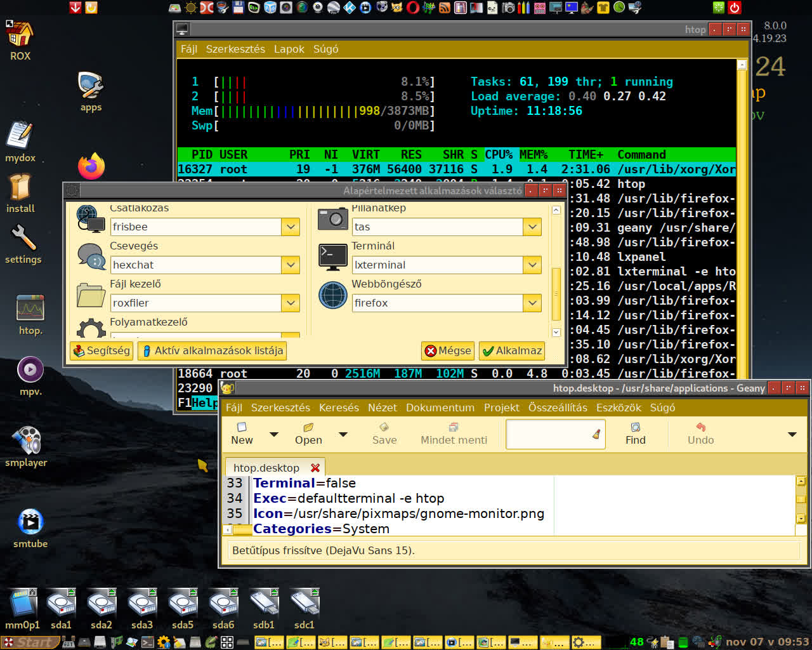Open Eszközök menu in Geany
Viewport: 812px width, 650px height.
(x=619, y=408)
